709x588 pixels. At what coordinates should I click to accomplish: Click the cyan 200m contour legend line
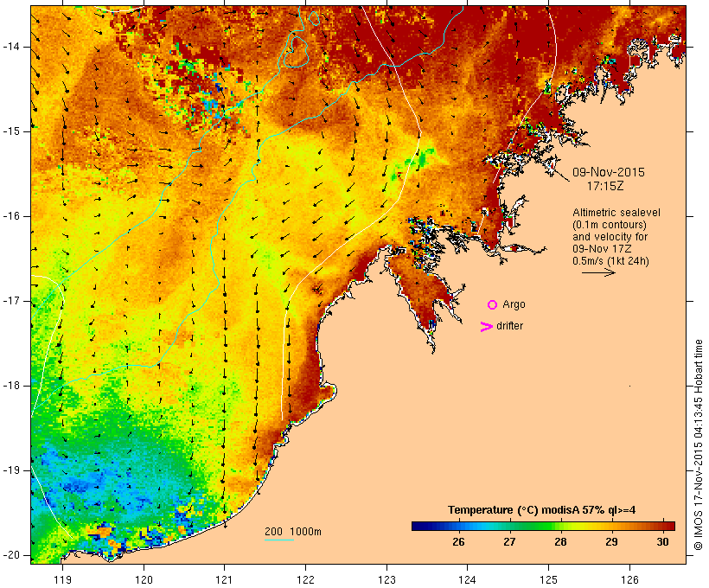point(279,540)
